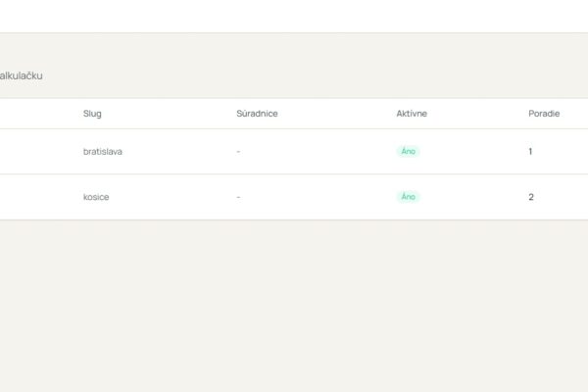Image resolution: width=588 pixels, height=392 pixels.
Task: Click the white top bar above the page
Action: click(x=294, y=16)
